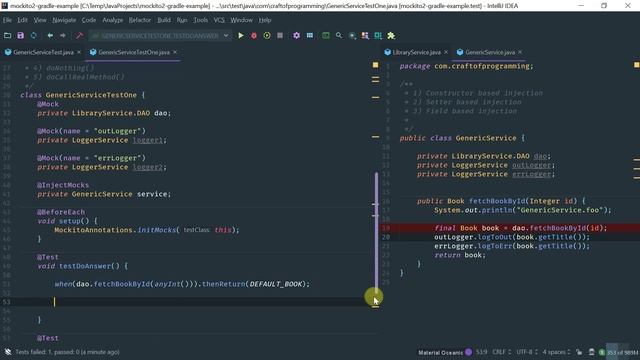Viewport: 640px width, 360px height.
Task: Click the 53:9 cursor position indicator
Action: [x=482, y=352]
